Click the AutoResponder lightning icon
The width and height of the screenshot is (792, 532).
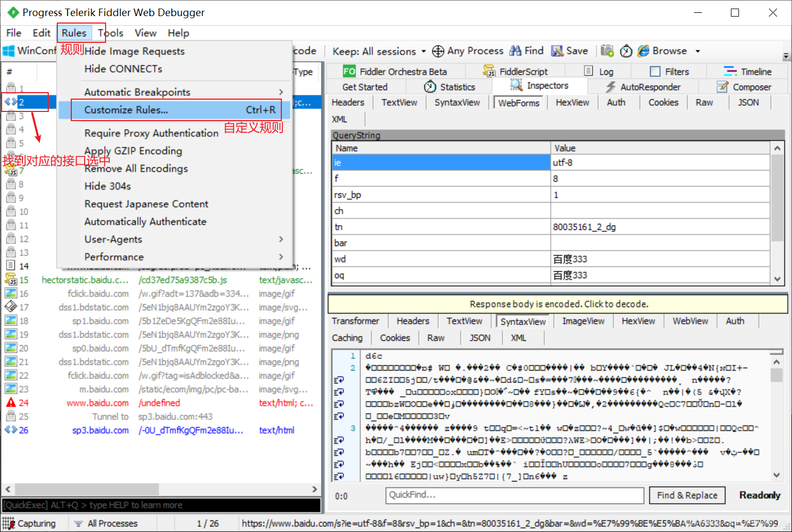click(610, 87)
